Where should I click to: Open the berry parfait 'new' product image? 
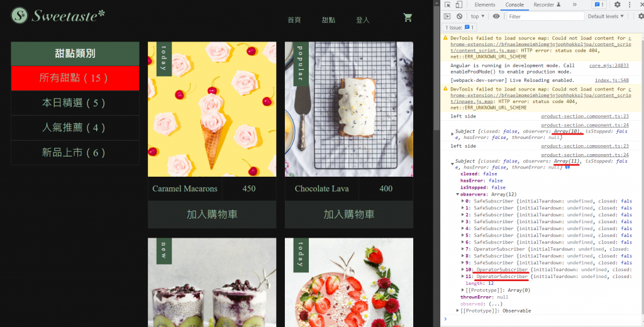pyautogui.click(x=212, y=282)
